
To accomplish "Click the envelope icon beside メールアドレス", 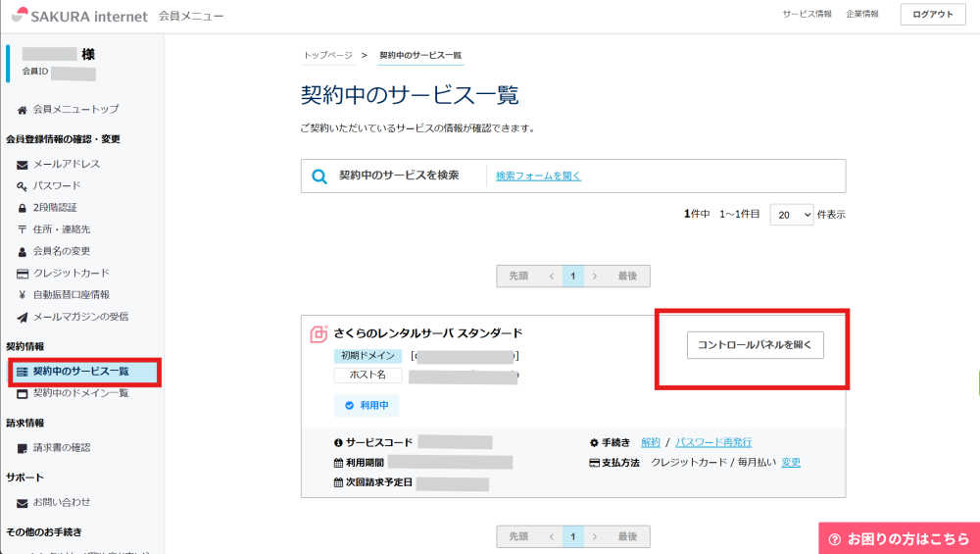I will [22, 165].
